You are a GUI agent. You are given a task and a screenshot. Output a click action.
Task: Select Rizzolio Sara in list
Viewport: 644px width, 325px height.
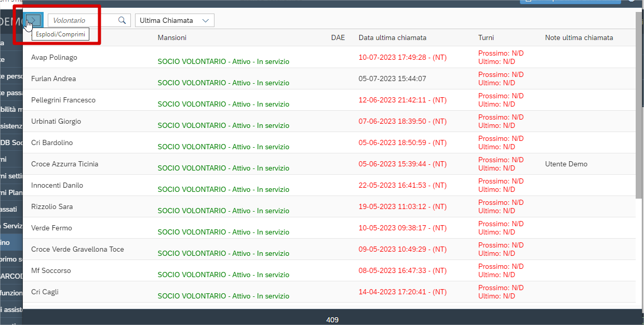click(x=52, y=206)
